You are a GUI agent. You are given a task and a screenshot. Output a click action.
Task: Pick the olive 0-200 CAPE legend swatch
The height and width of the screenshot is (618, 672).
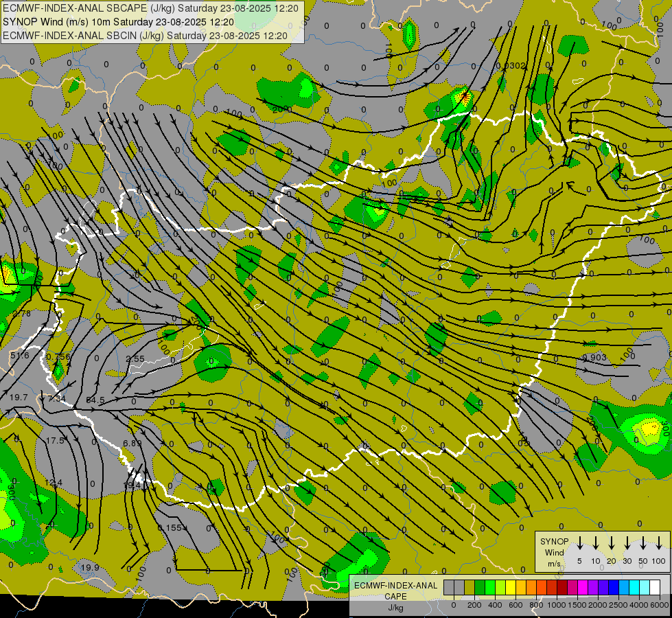(470, 587)
